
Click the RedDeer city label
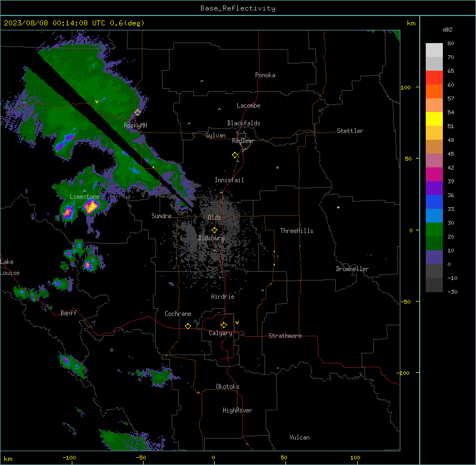click(243, 141)
